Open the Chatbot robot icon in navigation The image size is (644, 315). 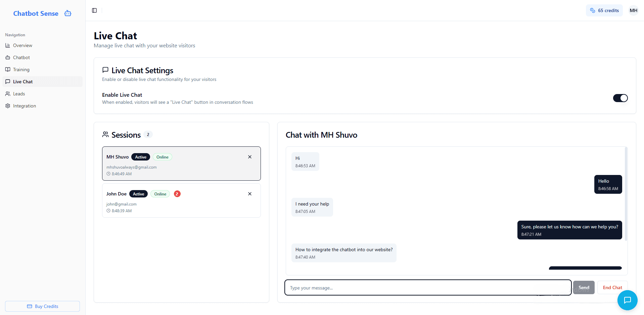(8, 57)
